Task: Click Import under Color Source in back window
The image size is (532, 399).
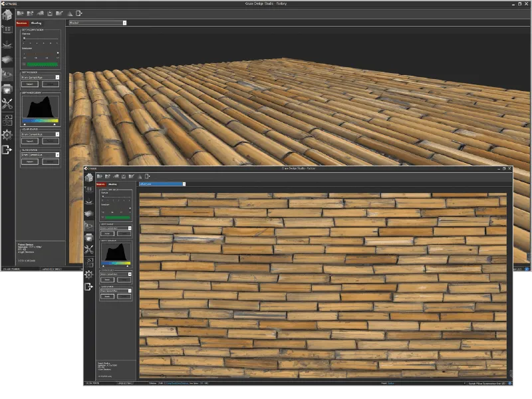Action: pyautogui.click(x=31, y=141)
